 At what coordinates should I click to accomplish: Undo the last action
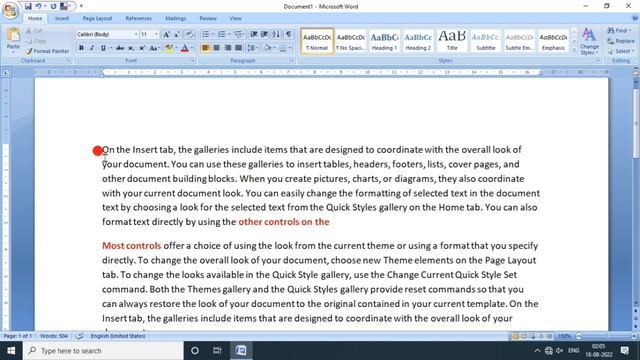click(38, 6)
